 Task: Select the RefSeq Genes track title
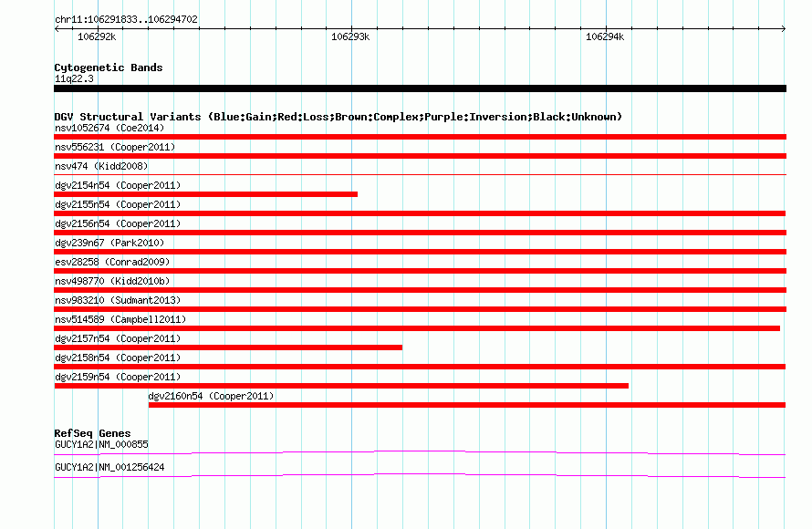click(x=92, y=433)
